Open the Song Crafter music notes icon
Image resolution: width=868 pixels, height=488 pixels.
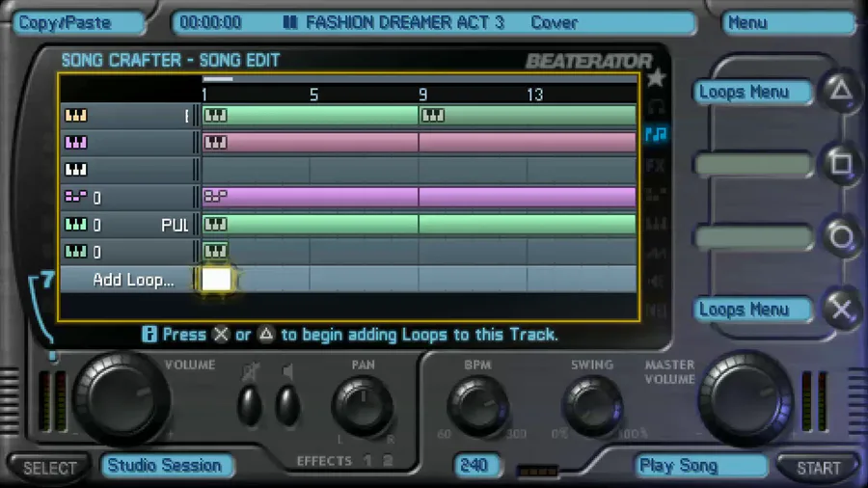pos(656,134)
